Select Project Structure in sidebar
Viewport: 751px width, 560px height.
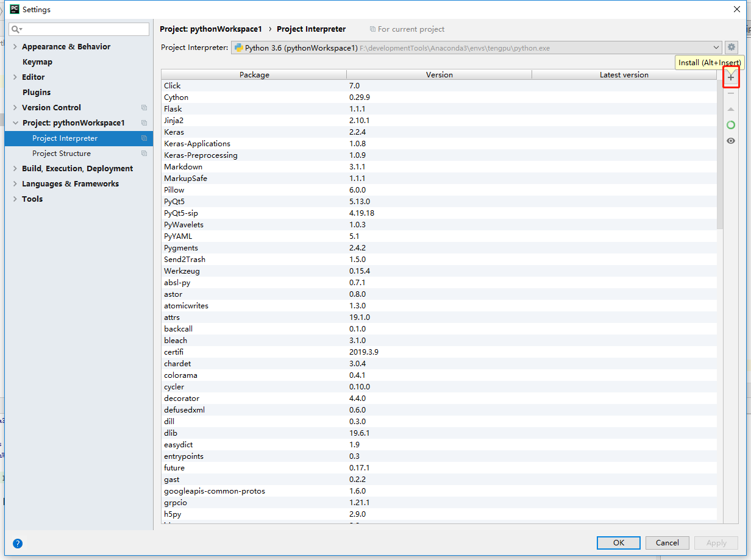[x=79, y=154]
